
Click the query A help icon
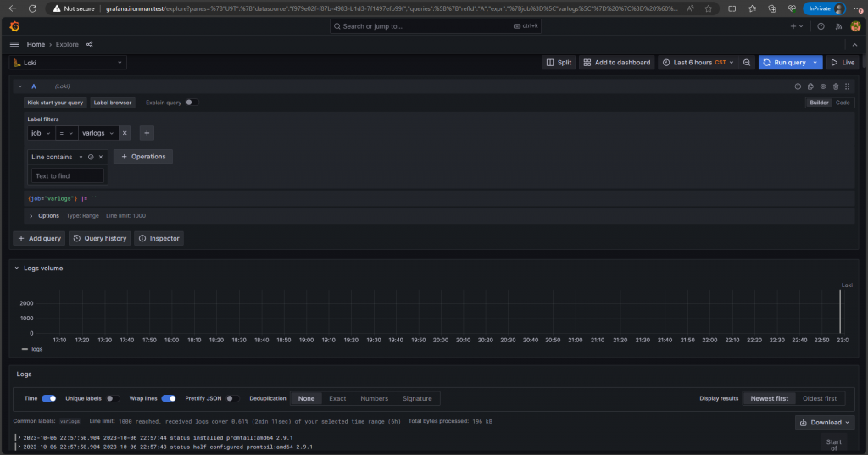798,86
